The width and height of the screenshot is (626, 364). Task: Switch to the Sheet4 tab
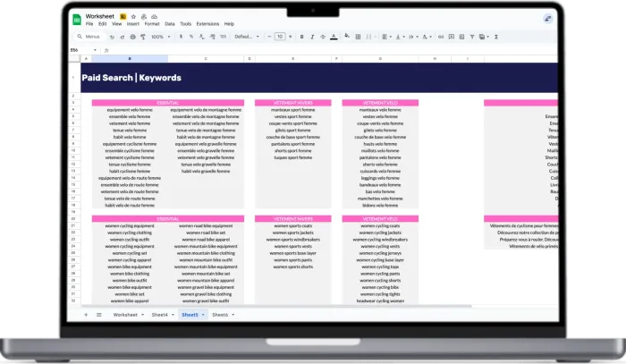click(160, 315)
